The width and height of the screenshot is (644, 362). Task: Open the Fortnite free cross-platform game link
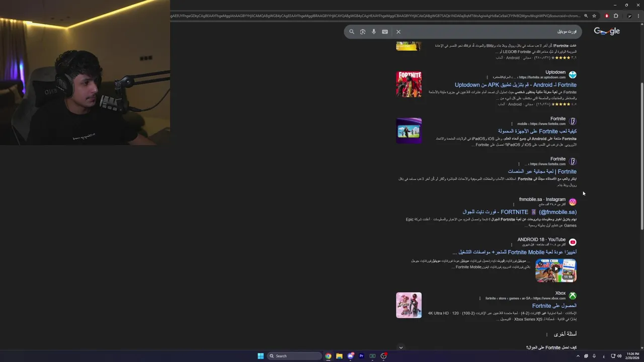(x=542, y=171)
